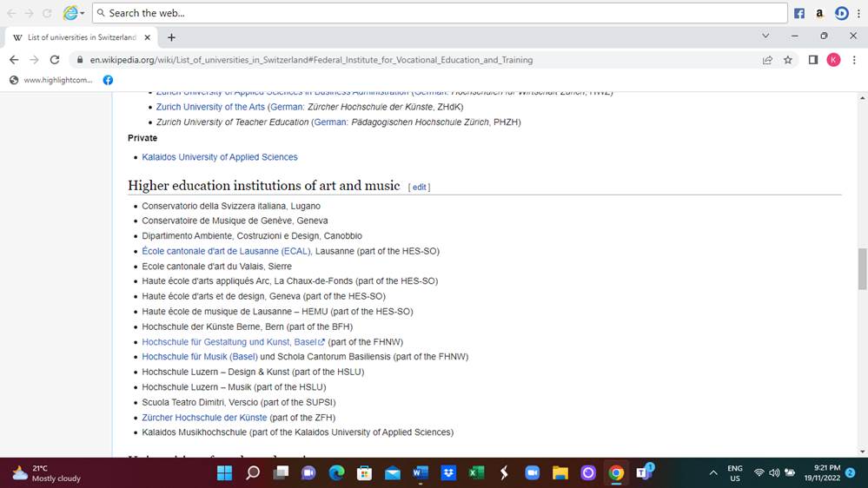The width and height of the screenshot is (868, 488).
Task: Open École cantonale d'art de Lausanne link
Action: [x=227, y=251]
